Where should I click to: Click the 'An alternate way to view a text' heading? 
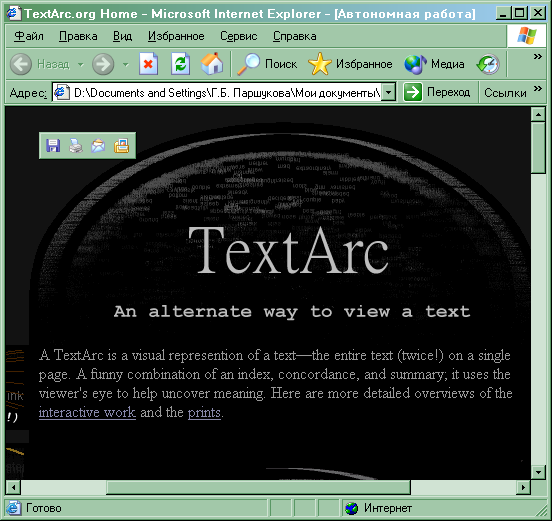click(292, 312)
